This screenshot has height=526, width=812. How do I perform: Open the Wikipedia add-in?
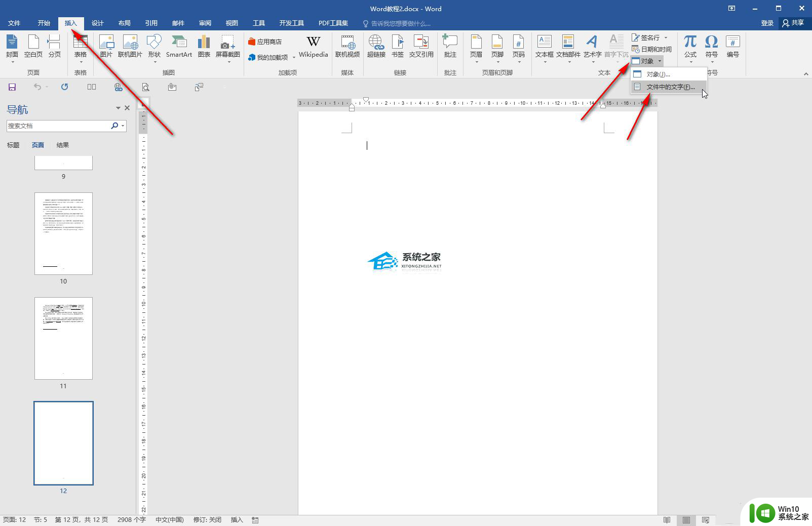pyautogui.click(x=314, y=47)
